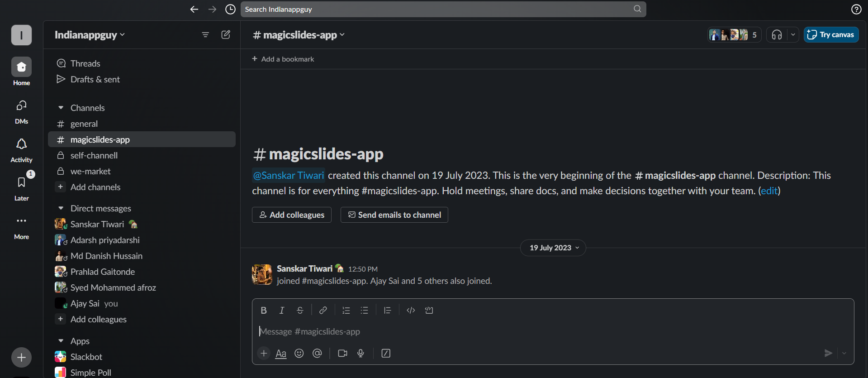View the channel members avatars list
Viewport: 868px width, 378px height.
pos(734,35)
